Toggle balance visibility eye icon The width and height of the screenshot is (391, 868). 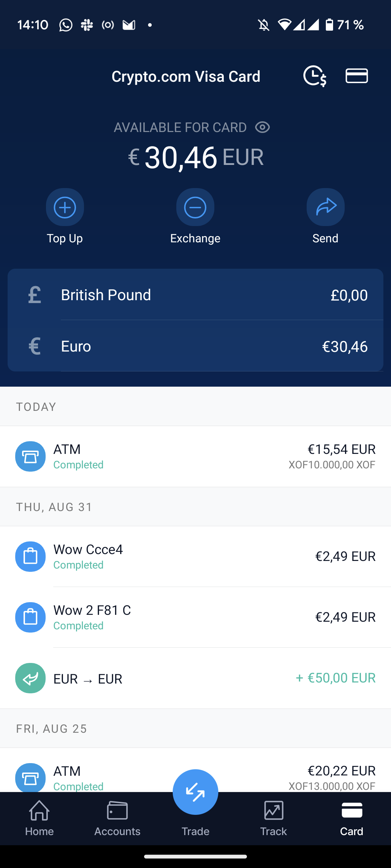pyautogui.click(x=262, y=127)
